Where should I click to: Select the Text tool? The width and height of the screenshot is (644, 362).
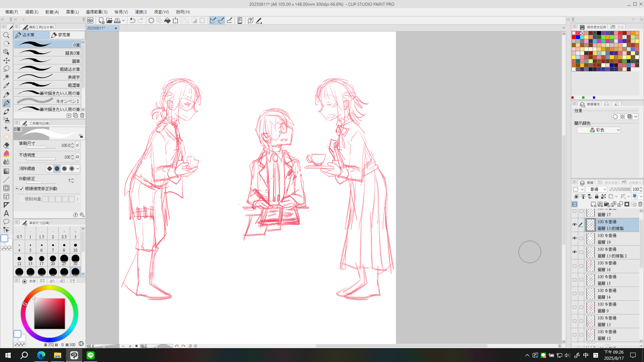click(x=6, y=214)
